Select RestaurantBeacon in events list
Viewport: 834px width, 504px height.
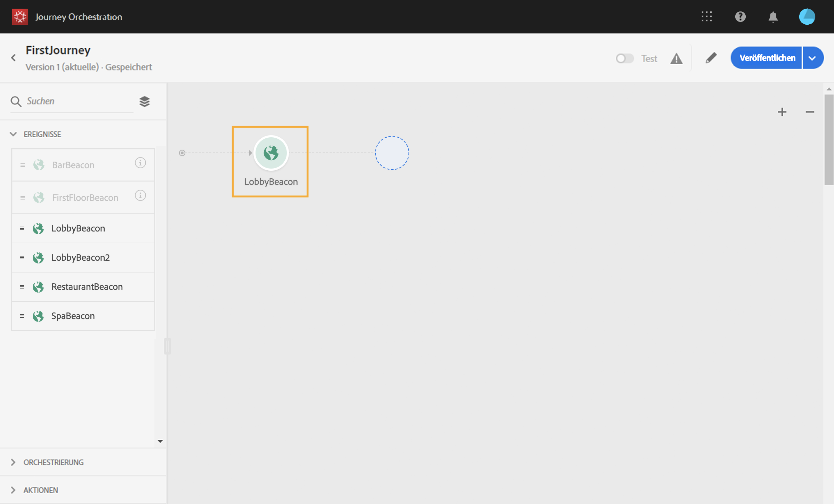tap(83, 287)
